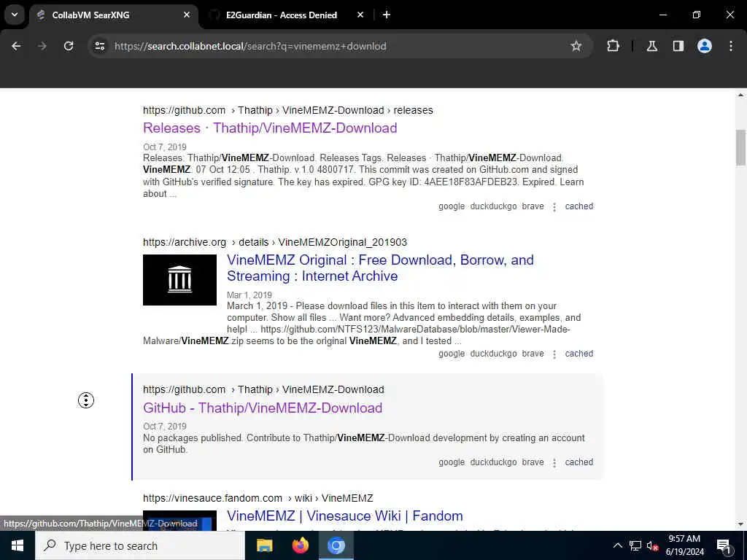Click the taskbar search box
The image size is (747, 560).
[139, 545]
